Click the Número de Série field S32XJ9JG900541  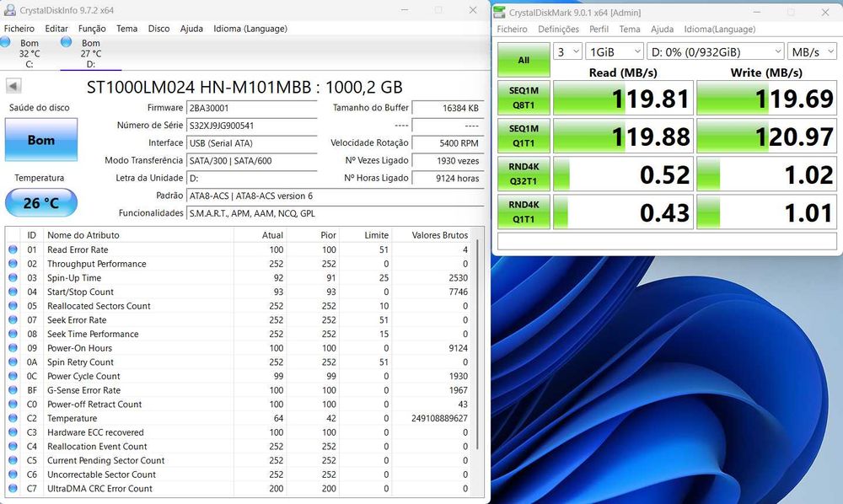click(x=251, y=126)
